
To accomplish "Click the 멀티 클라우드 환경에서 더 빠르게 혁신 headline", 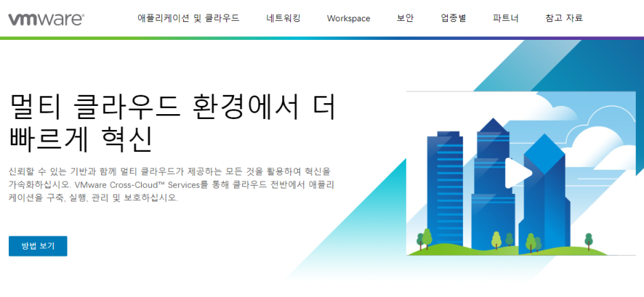I will tap(172, 123).
